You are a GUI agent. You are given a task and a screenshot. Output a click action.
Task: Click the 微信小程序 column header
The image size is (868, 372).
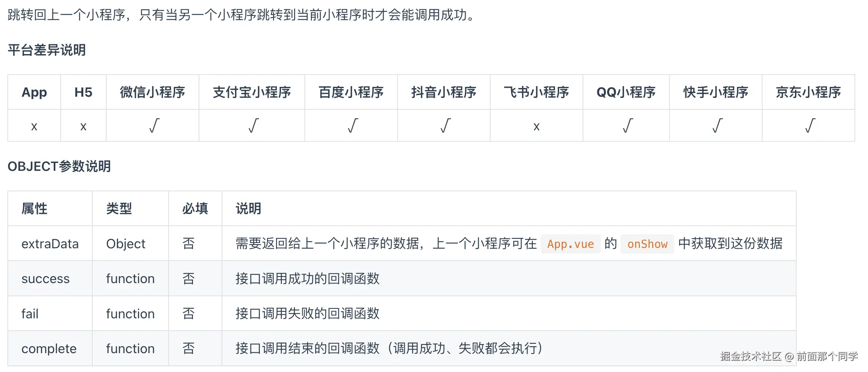click(x=153, y=92)
